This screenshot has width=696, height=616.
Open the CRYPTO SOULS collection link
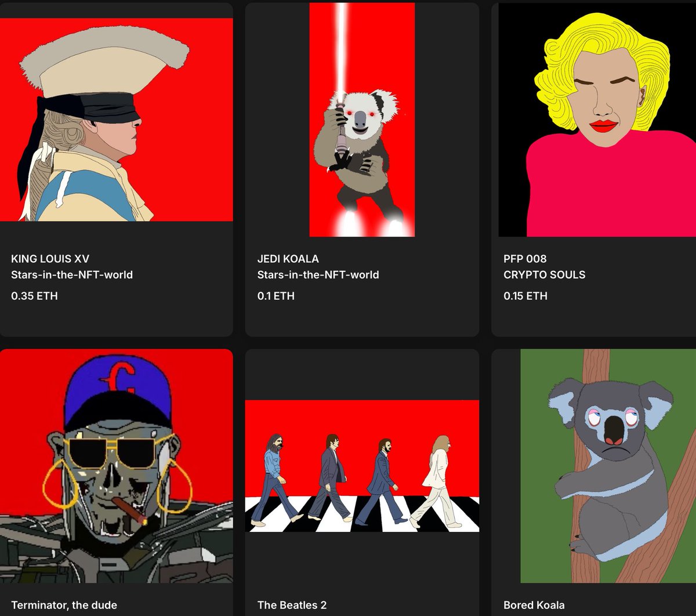(x=545, y=274)
